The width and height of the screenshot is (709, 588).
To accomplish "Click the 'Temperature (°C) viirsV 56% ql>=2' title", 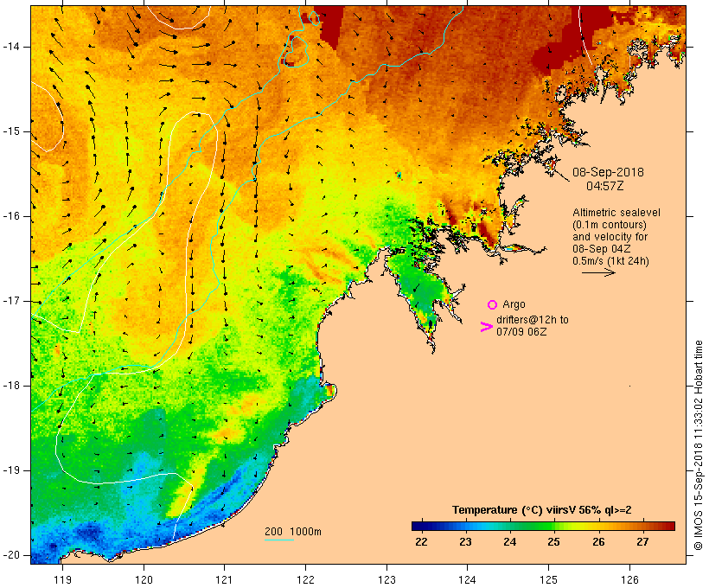I will 542,510.
